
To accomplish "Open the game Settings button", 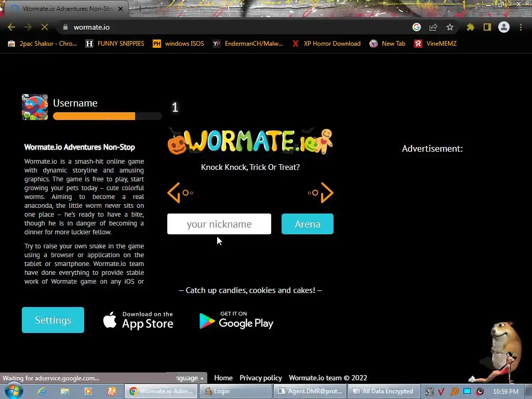I will [x=53, y=320].
